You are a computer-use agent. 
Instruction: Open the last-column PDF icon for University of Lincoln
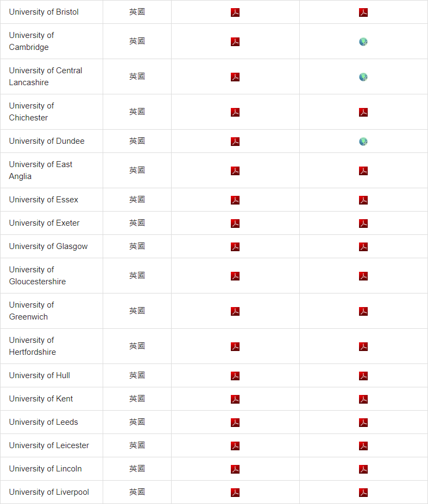(363, 469)
